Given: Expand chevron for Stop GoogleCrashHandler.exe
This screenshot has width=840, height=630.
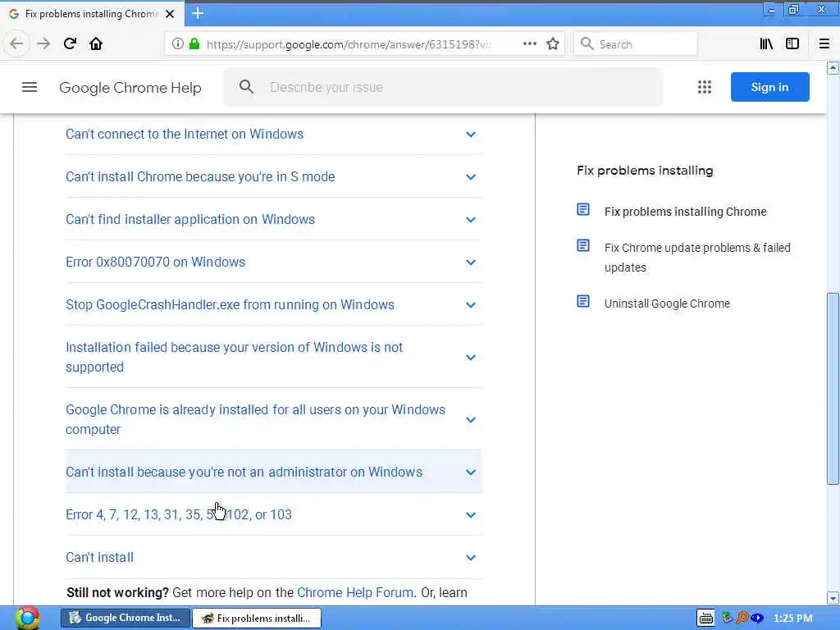Looking at the screenshot, I should (470, 305).
